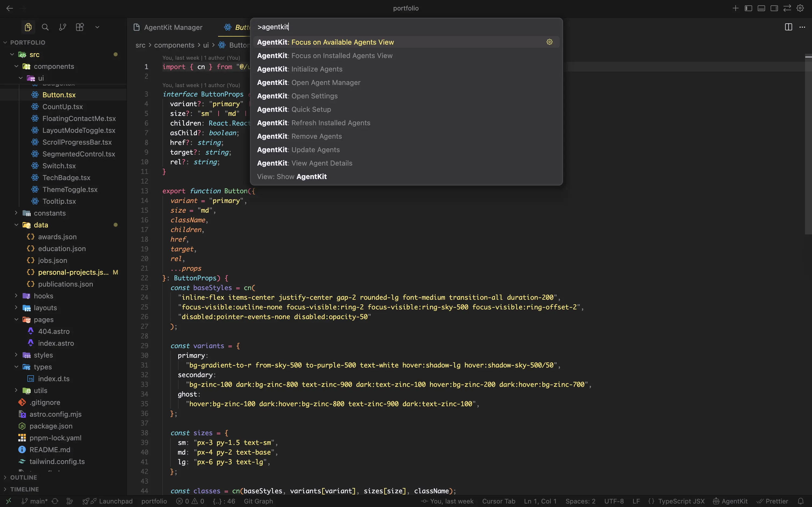Run AgentKit: Focus on Installed Agents View
812x507 pixels.
406,56
